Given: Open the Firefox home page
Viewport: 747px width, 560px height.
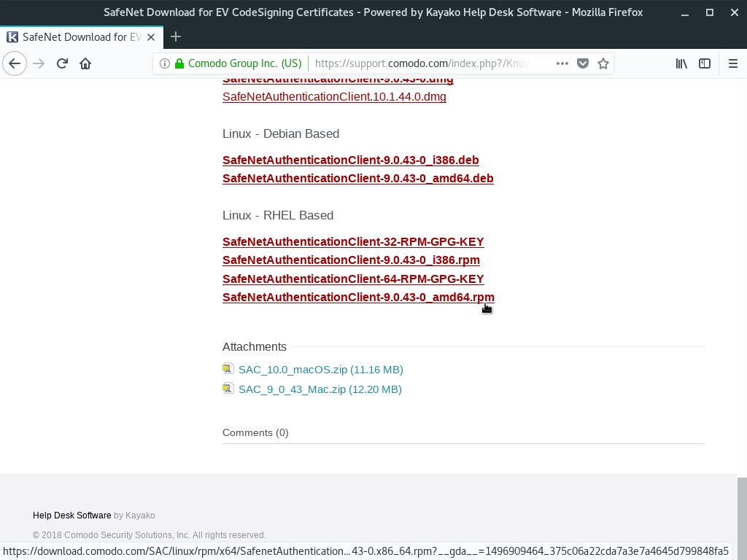Looking at the screenshot, I should coord(85,63).
